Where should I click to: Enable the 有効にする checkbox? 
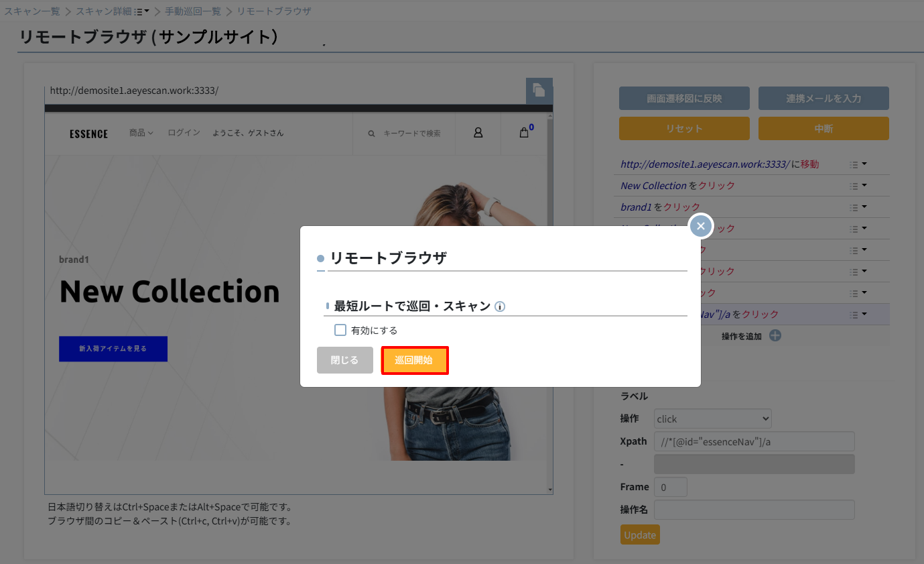click(340, 330)
